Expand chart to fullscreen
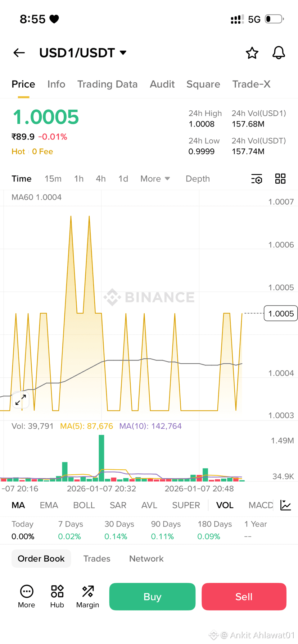 [x=21, y=399]
